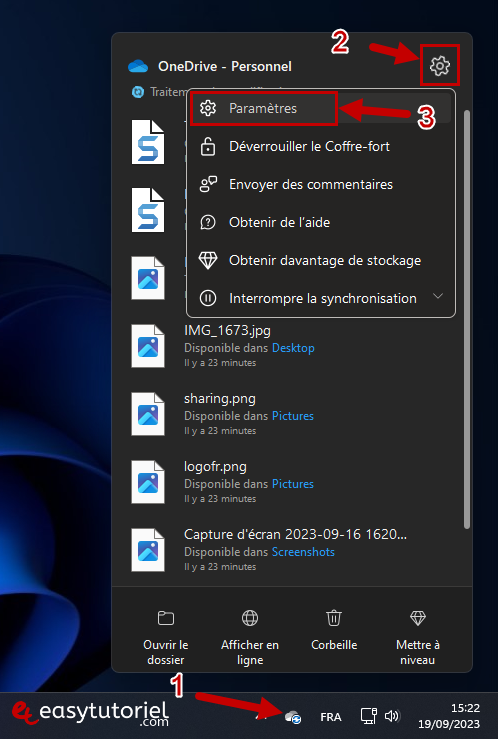This screenshot has width=498, height=739.
Task: Choose Déverrouiller le Coffre-fort
Action: pos(321,147)
